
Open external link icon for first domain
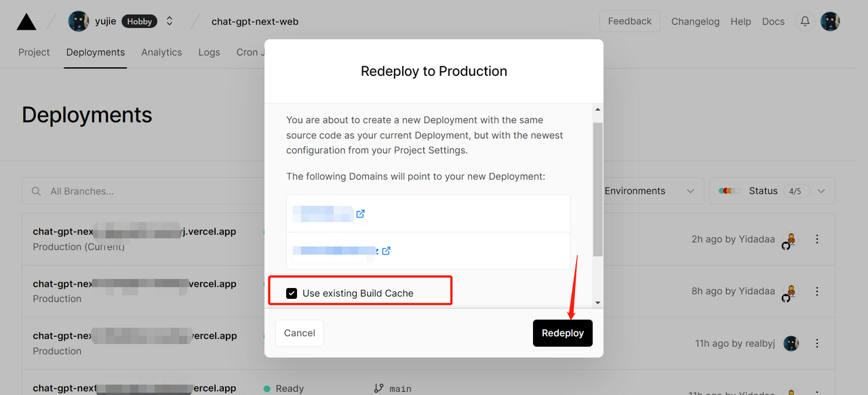[361, 214]
